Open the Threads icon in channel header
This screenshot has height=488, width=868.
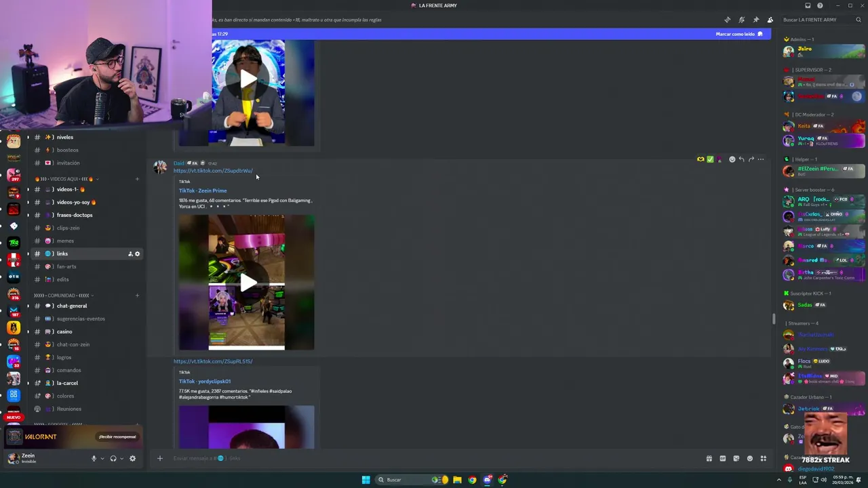pyautogui.click(x=727, y=20)
